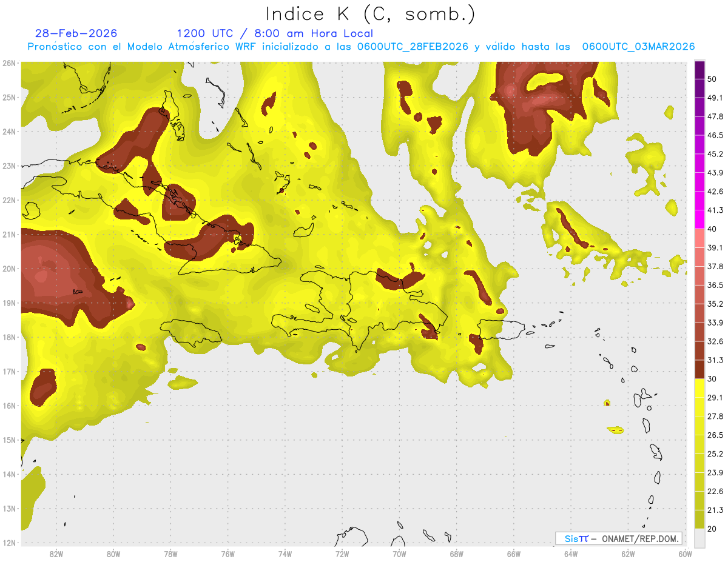Click the 26N latitude label

[x=9, y=63]
